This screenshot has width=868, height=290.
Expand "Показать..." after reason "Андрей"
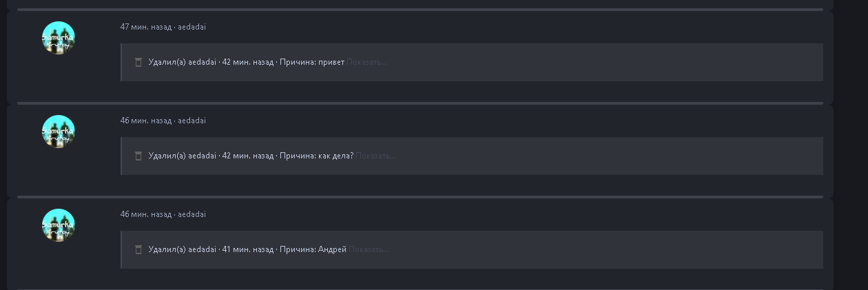[x=369, y=249]
